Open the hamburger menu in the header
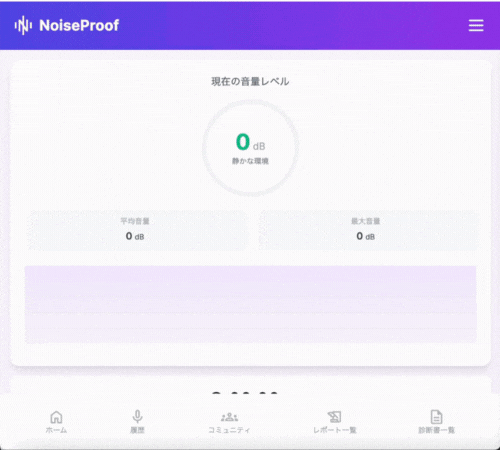The width and height of the screenshot is (500, 450). (x=476, y=25)
